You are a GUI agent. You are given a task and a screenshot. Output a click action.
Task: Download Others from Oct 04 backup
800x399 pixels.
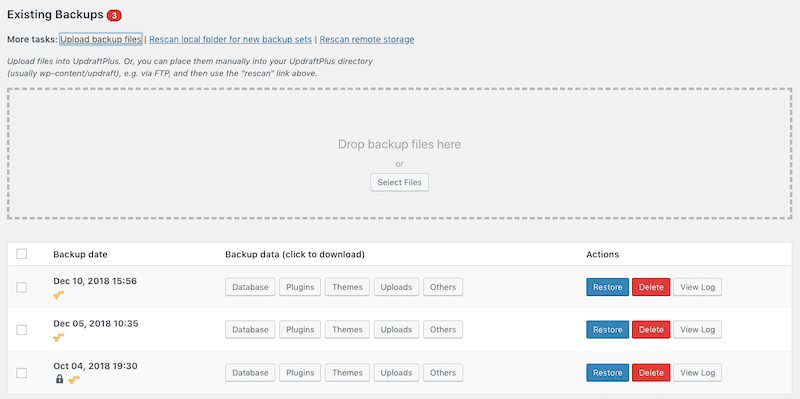[443, 372]
